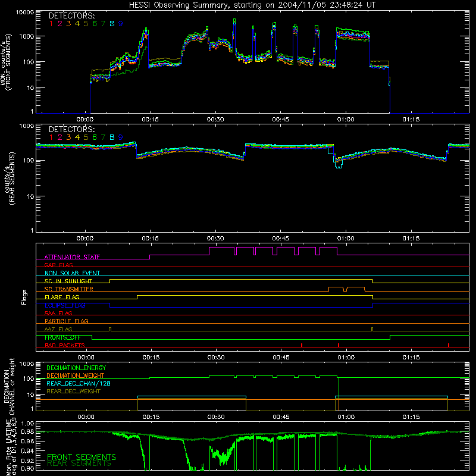The height and width of the screenshot is (476, 476).
Task: Click 00:15 tick under front segments plot
Action: click(x=151, y=120)
